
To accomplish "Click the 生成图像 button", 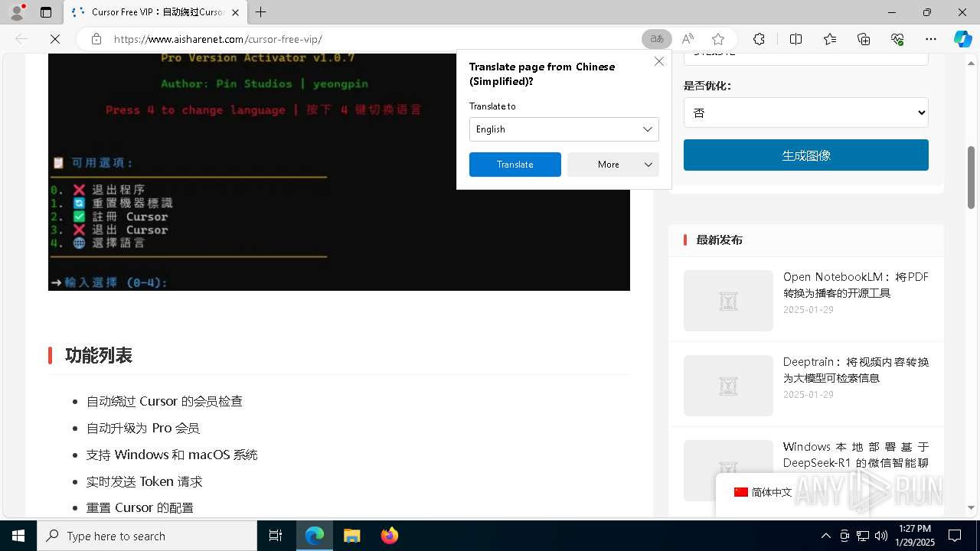I will pos(806,155).
